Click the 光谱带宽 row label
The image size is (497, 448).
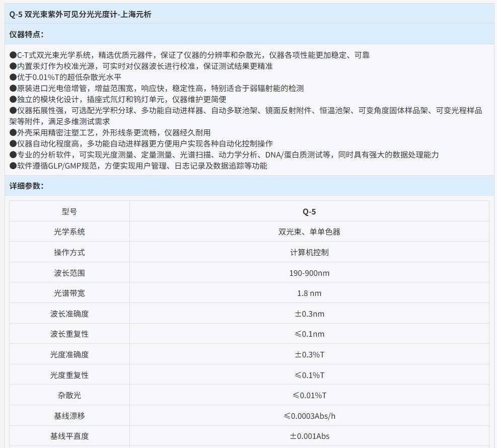click(x=69, y=293)
